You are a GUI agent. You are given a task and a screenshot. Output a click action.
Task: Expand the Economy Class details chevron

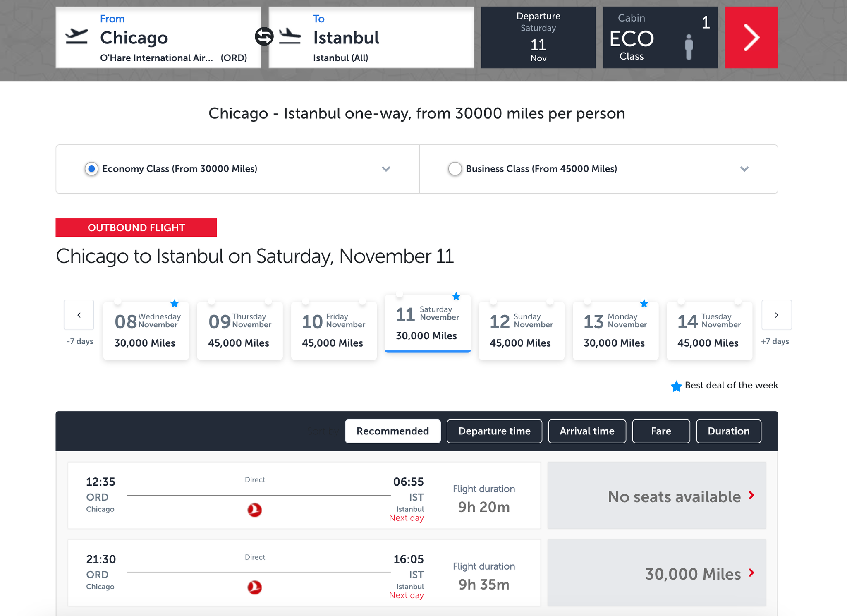386,169
